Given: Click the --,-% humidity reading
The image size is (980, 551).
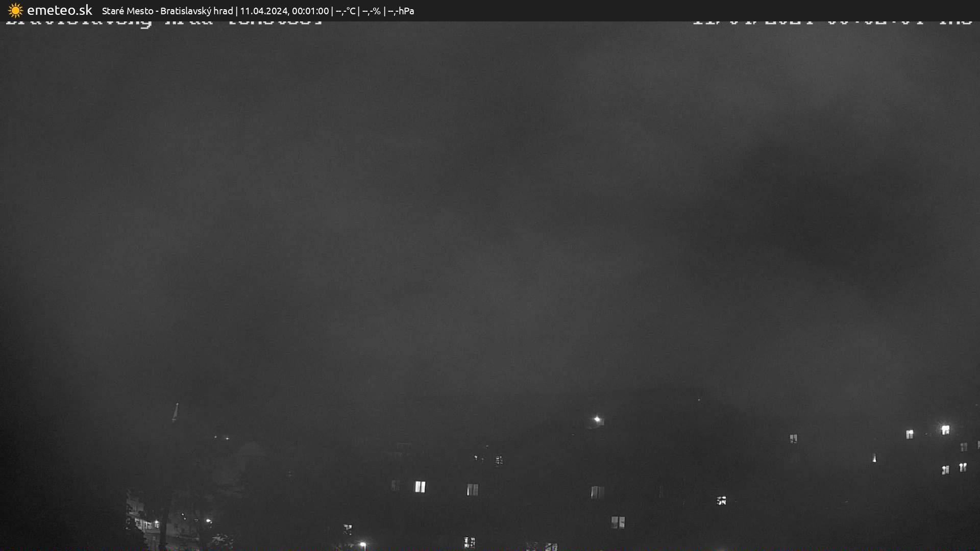Looking at the screenshot, I should 371,11.
